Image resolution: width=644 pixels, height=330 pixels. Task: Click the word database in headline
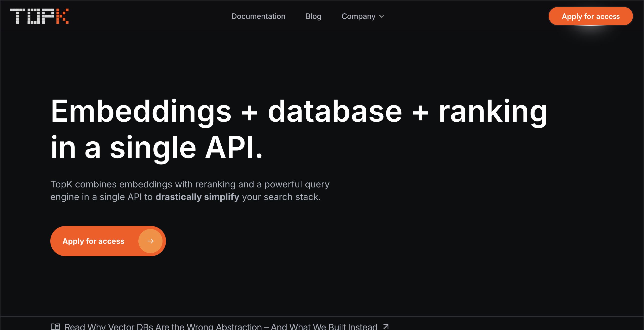point(335,111)
